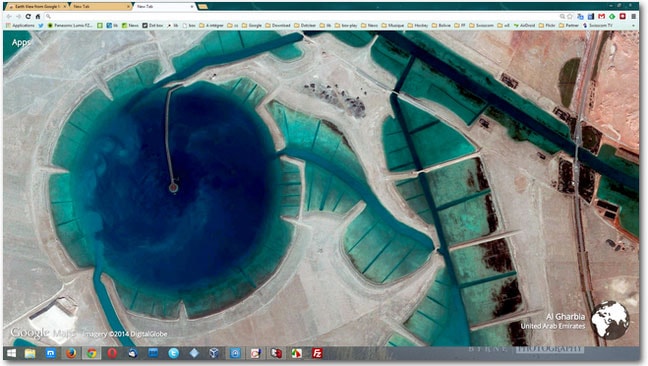This screenshot has width=648, height=366.
Task: Open the blue diamond app in the taskbar
Action: [x=194, y=353]
